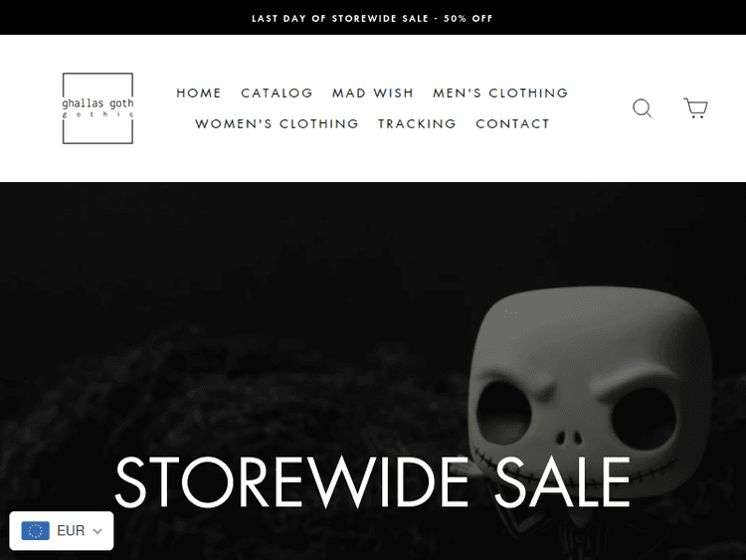Click the 50% OFF banner text
This screenshot has width=746, height=560.
(468, 19)
